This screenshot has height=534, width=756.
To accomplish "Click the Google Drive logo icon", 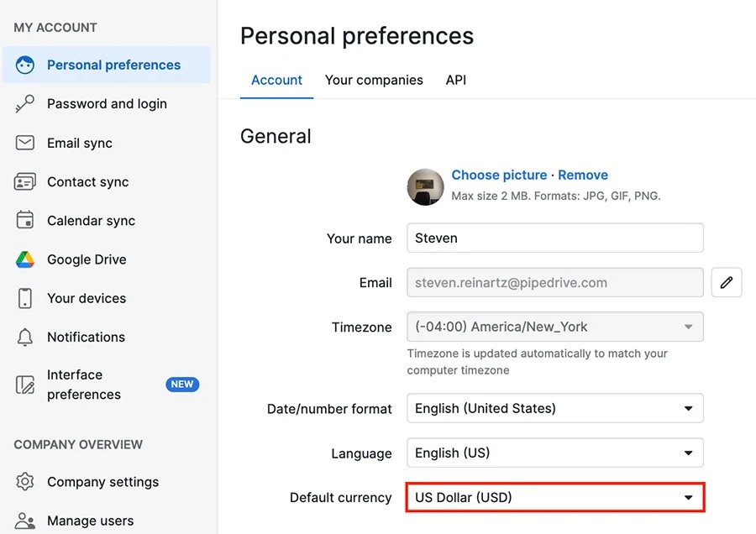I will point(24,259).
